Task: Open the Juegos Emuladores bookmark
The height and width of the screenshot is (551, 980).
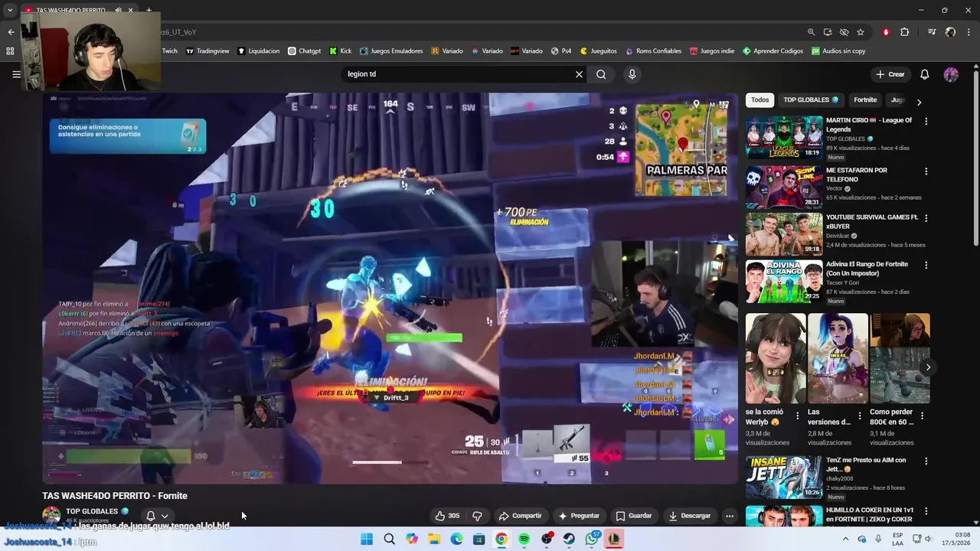Action: coord(390,51)
